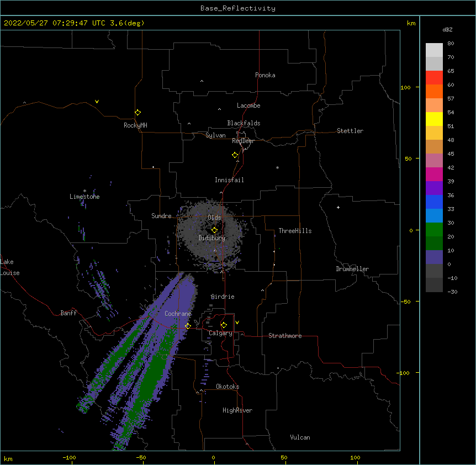Click the white asterisk above the Limestone label
This screenshot has width=476, height=465.
pyautogui.click(x=84, y=191)
